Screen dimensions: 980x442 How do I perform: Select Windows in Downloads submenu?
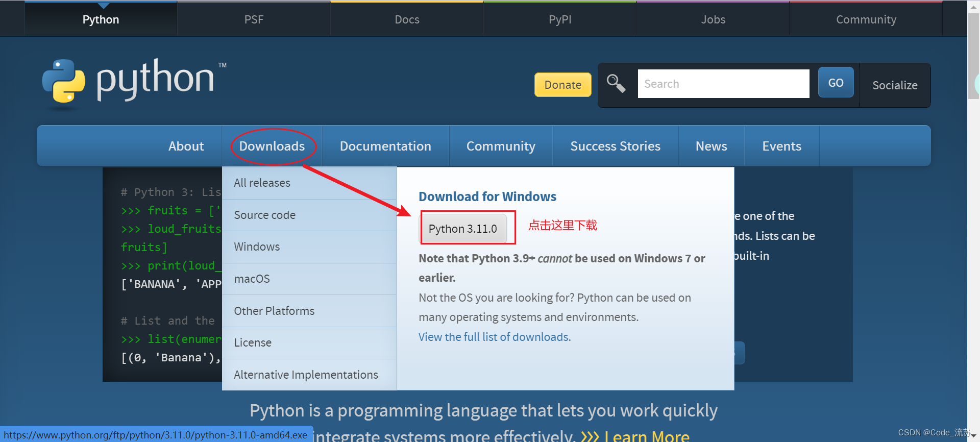click(309, 247)
